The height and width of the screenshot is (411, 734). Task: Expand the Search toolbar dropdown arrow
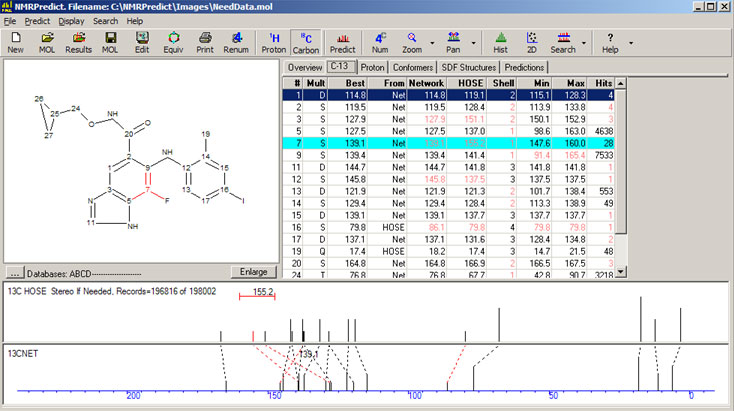[583, 42]
